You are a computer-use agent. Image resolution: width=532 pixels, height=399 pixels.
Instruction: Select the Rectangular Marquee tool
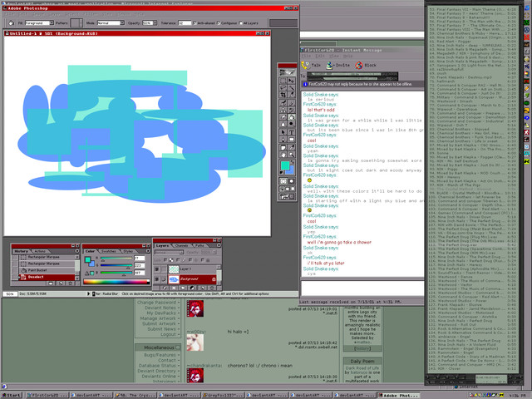point(283,81)
